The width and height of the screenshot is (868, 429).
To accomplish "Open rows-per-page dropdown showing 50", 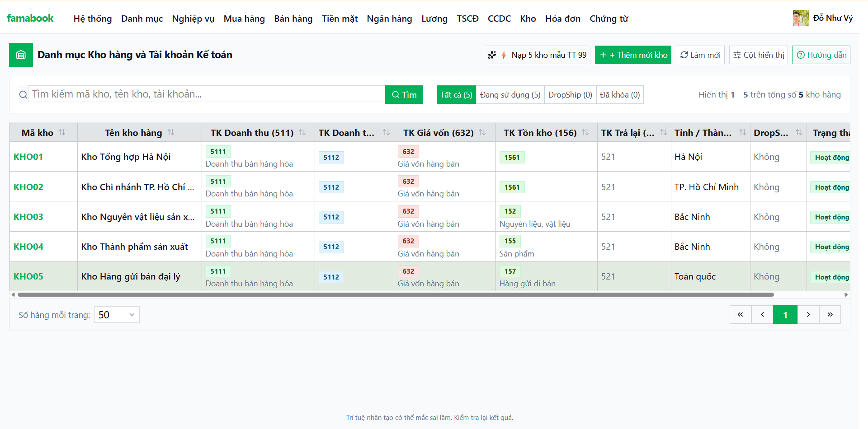I will click(x=117, y=315).
